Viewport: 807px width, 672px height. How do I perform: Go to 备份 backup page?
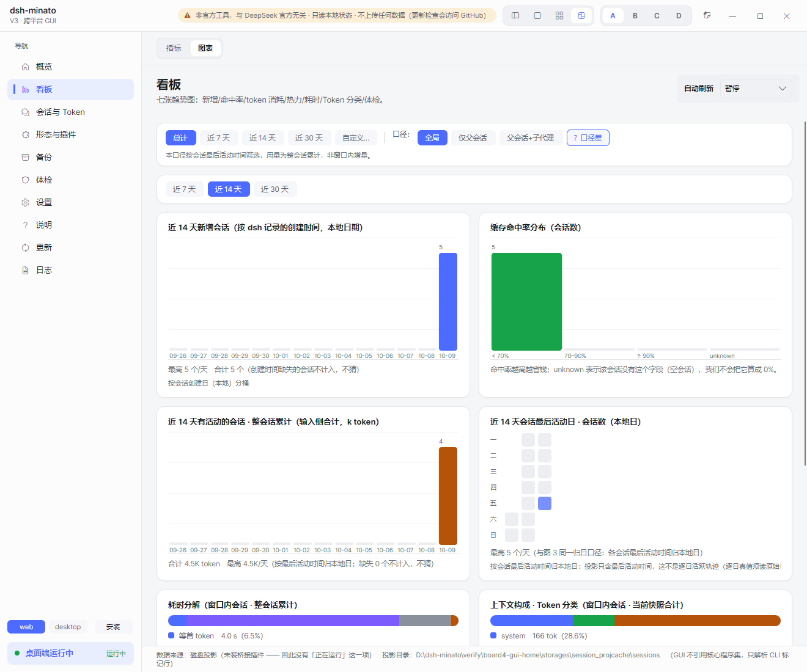point(70,157)
